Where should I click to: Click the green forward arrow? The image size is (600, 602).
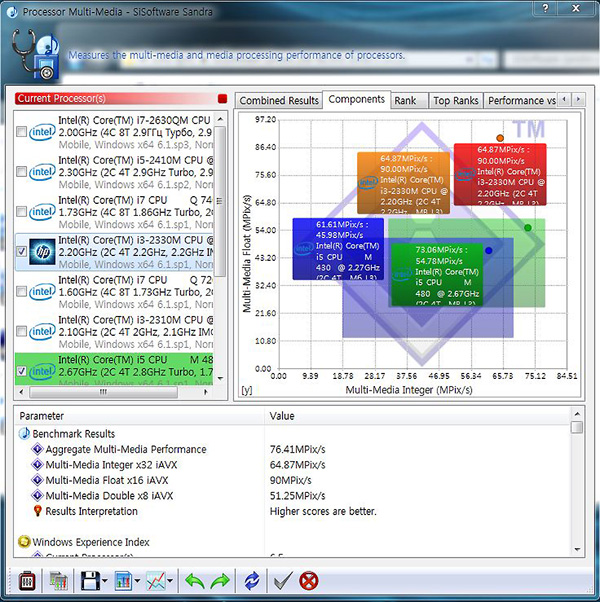[x=220, y=581]
